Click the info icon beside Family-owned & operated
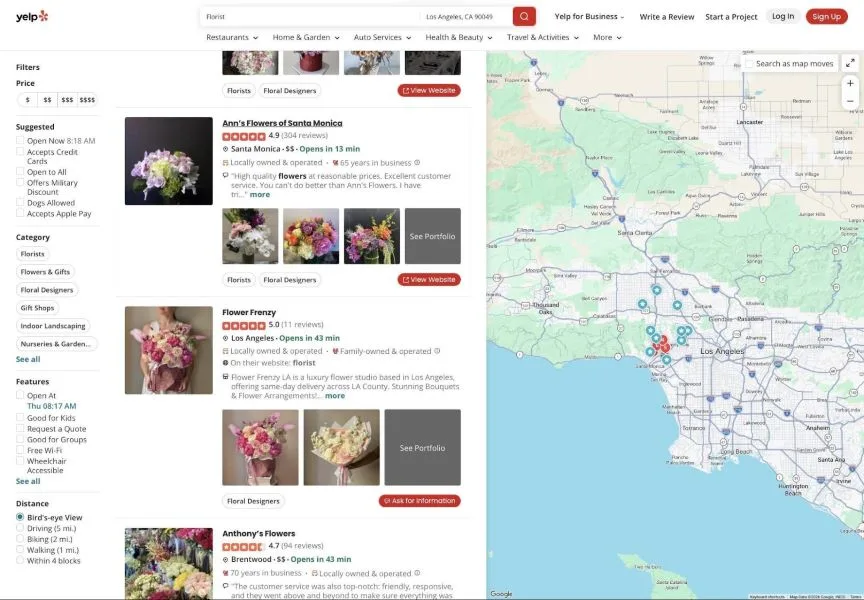Screen dimensions: 864x600 pos(437,351)
